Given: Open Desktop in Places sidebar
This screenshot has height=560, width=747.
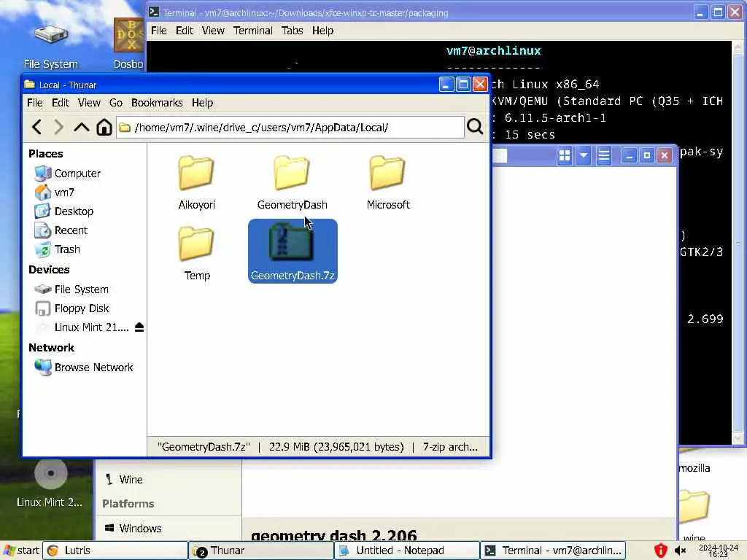Looking at the screenshot, I should point(64,211).
